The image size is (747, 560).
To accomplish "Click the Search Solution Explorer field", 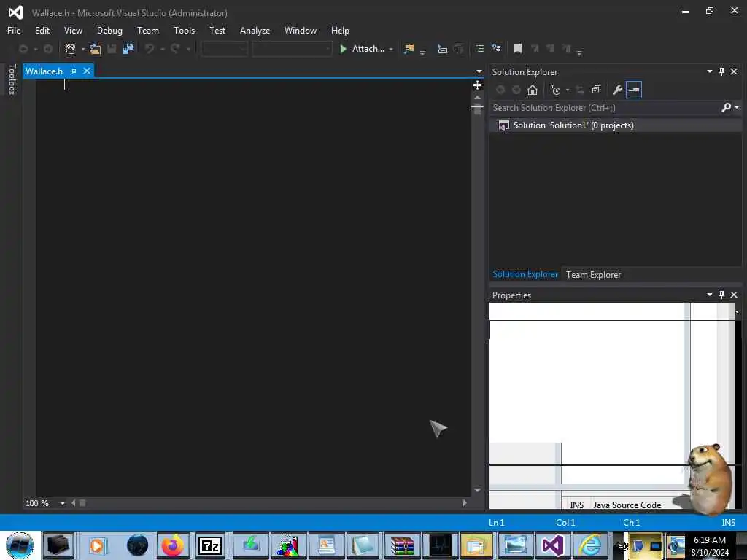I will tap(605, 108).
